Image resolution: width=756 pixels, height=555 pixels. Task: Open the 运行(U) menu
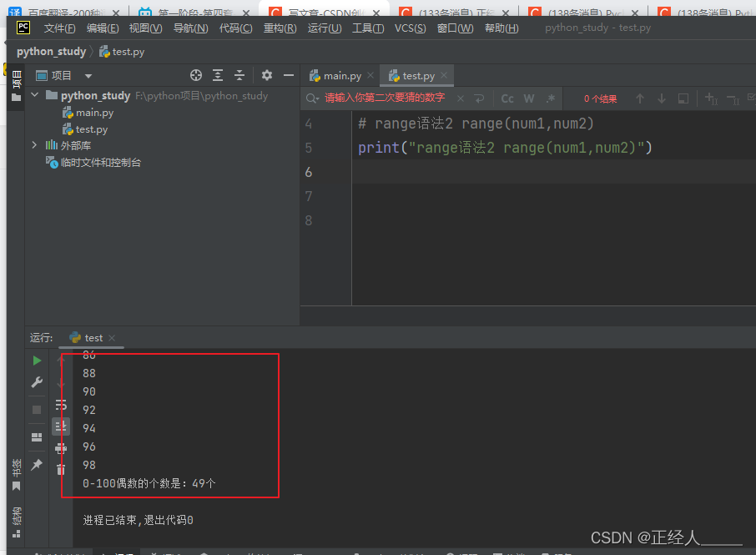click(325, 28)
